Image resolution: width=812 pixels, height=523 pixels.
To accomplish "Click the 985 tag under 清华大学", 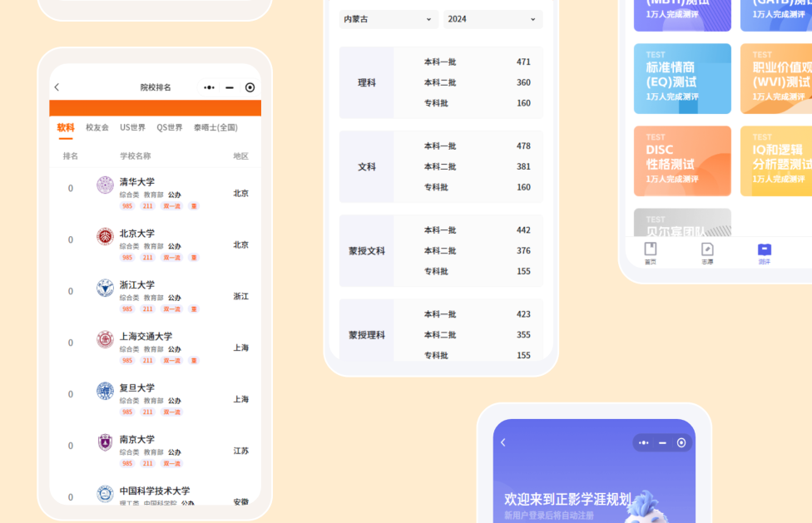I will [127, 206].
